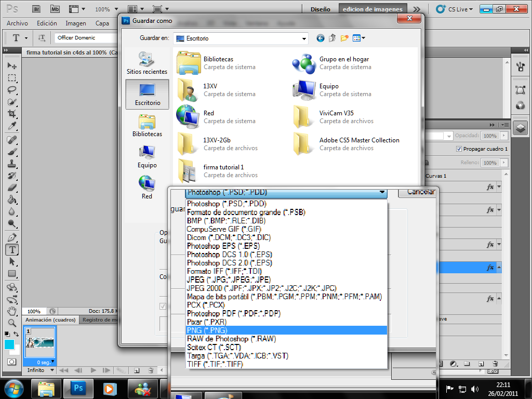Select the Hand tool
532x399 pixels.
pos(12,311)
